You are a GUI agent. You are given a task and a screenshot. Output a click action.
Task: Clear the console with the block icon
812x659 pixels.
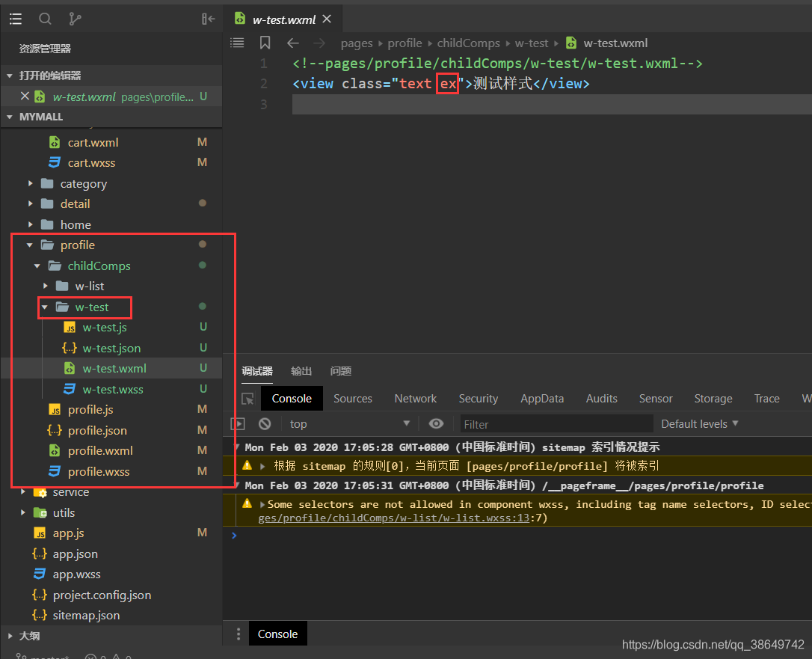click(x=265, y=424)
